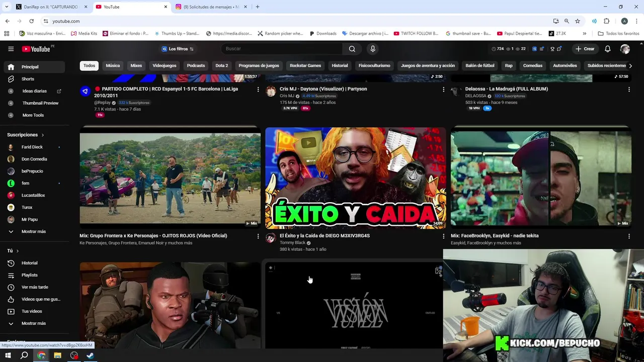The height and width of the screenshot is (362, 644).
Task: Bookmark this page with the star
Action: coord(578,21)
